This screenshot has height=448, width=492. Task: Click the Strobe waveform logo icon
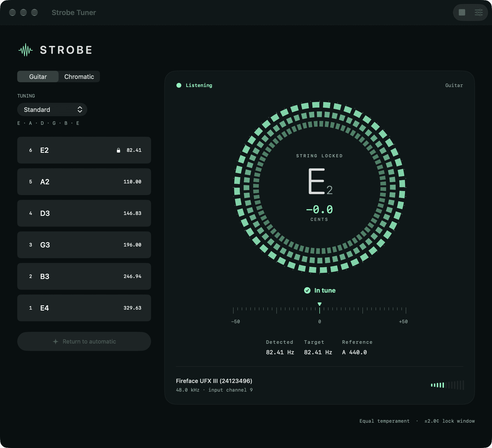point(26,50)
